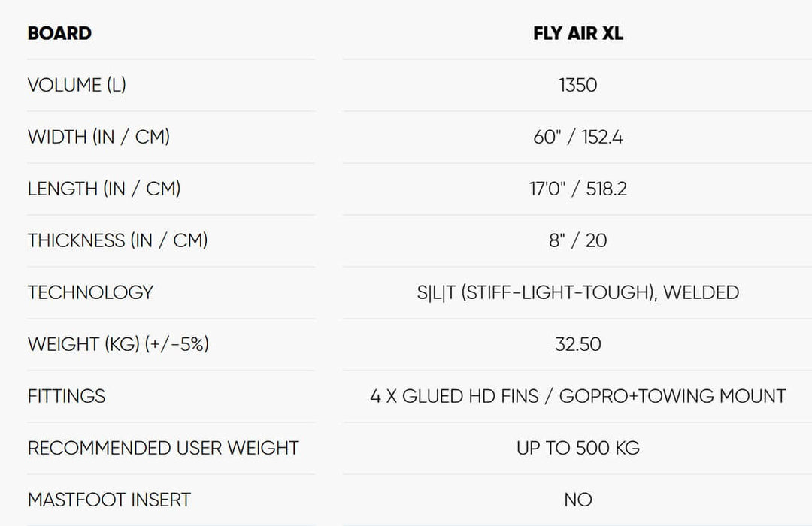Select the WIDTH (IN / CM) label
Screen dimensions: 812x526
coord(98,137)
